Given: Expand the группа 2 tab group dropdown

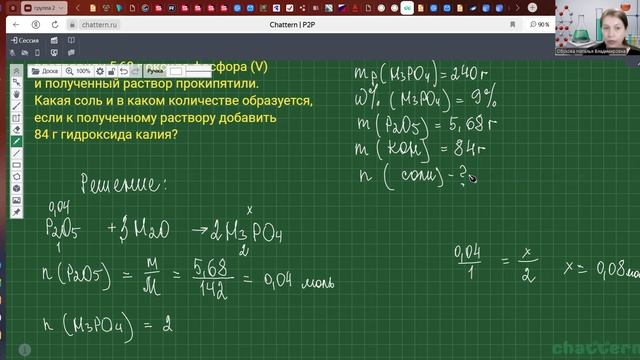Looking at the screenshot, I should pos(61,8).
